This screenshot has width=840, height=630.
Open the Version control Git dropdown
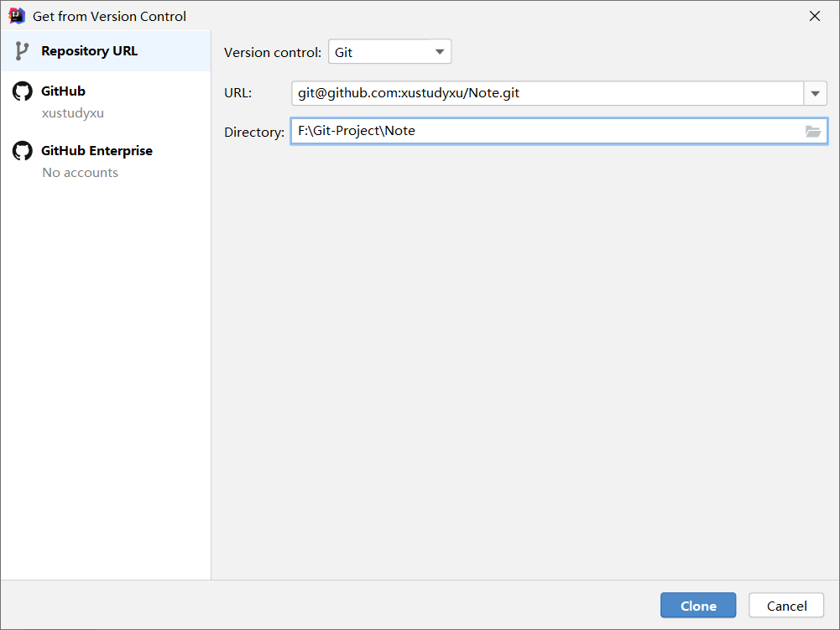click(x=389, y=52)
